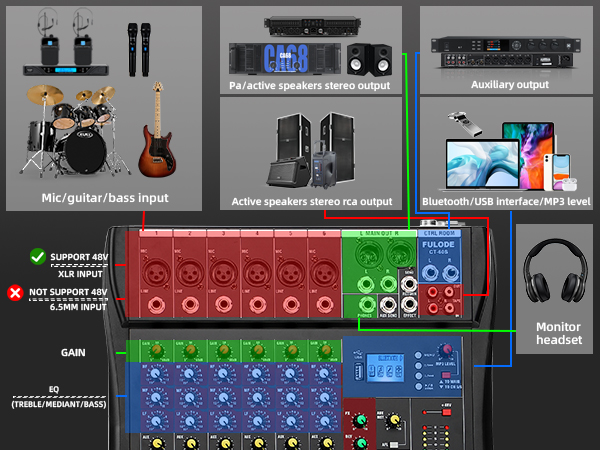The height and width of the screenshot is (450, 600).
Task: Click channel 4 XLR mic input
Action: (257, 273)
